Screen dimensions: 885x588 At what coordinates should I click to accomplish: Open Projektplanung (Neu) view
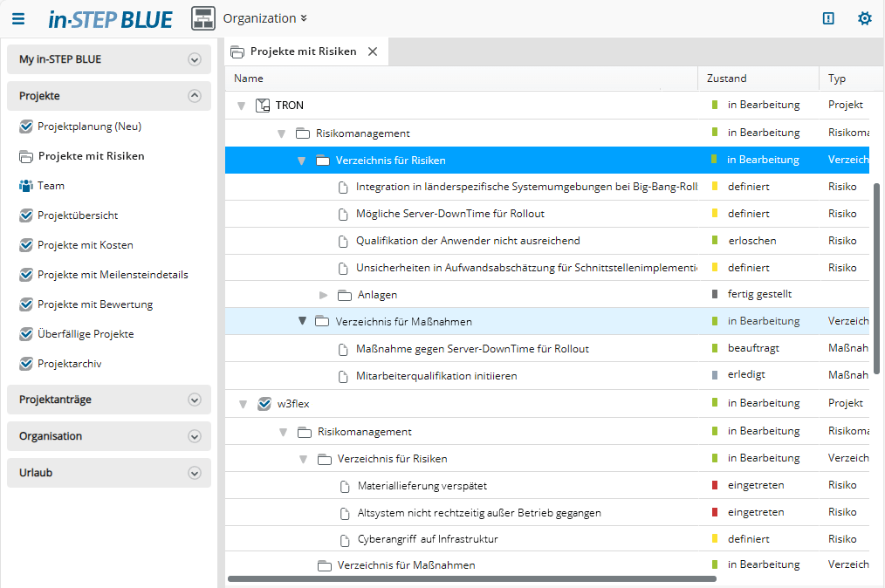click(x=89, y=126)
